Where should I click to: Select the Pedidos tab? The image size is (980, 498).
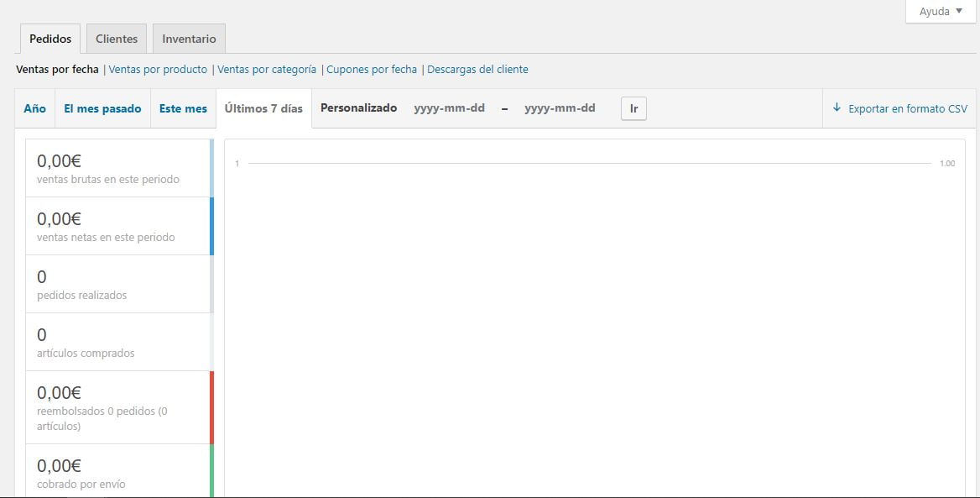[50, 38]
